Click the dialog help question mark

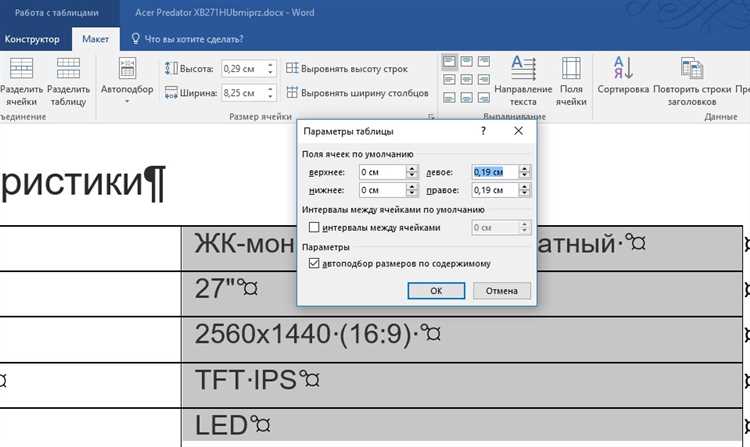pyautogui.click(x=483, y=131)
